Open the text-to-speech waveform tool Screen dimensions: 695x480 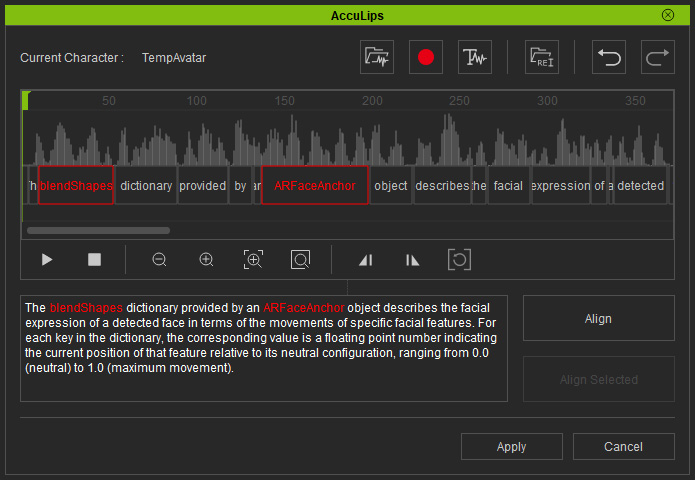click(475, 57)
